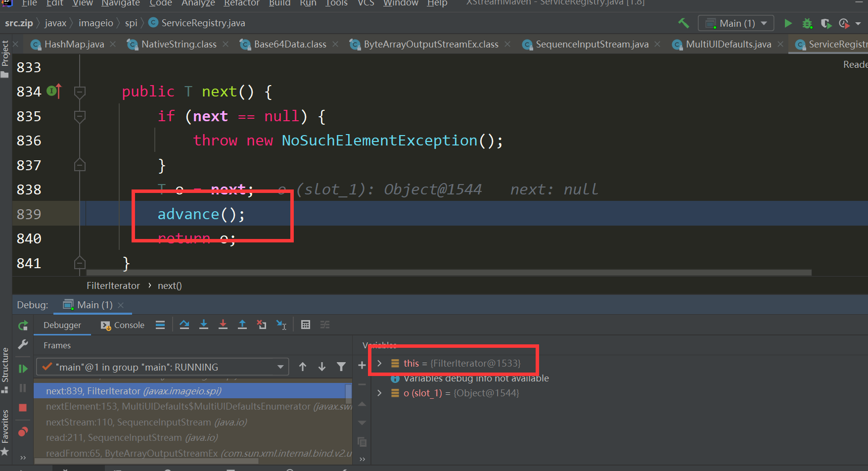Select the Step Over debugger icon
The image size is (868, 471).
184,324
